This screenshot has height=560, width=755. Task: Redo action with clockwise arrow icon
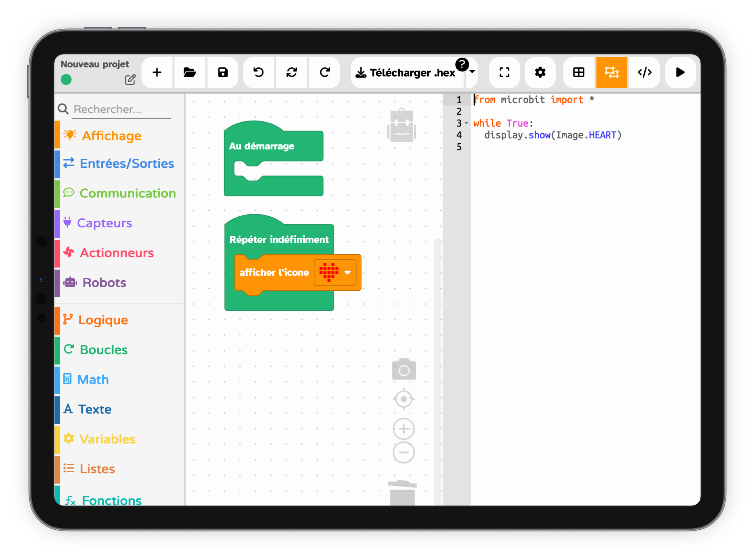[x=324, y=72]
